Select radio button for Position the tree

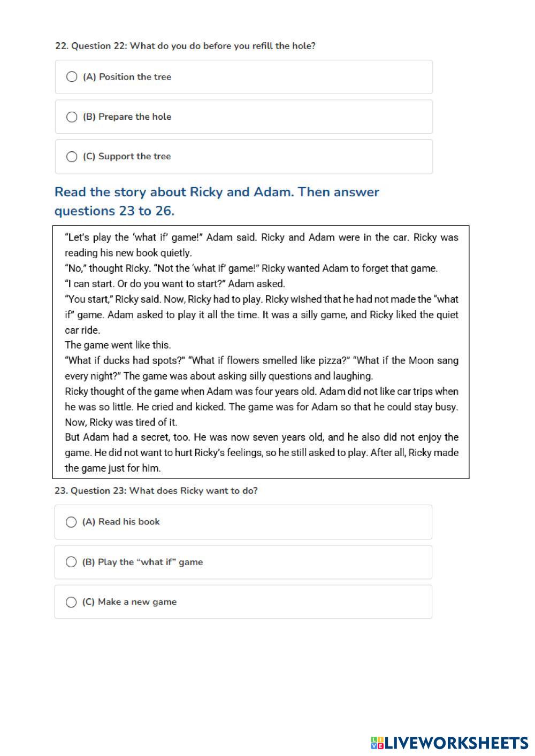pyautogui.click(x=72, y=77)
